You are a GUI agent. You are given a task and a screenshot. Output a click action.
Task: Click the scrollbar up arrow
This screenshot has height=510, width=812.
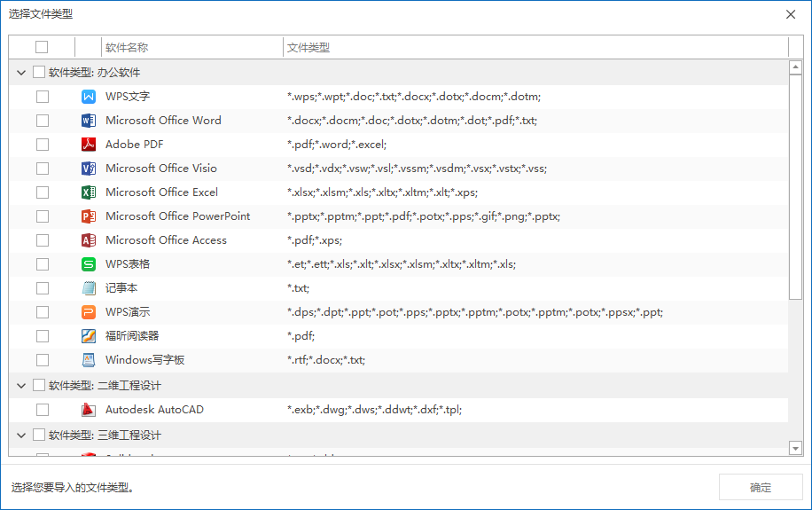(x=795, y=67)
